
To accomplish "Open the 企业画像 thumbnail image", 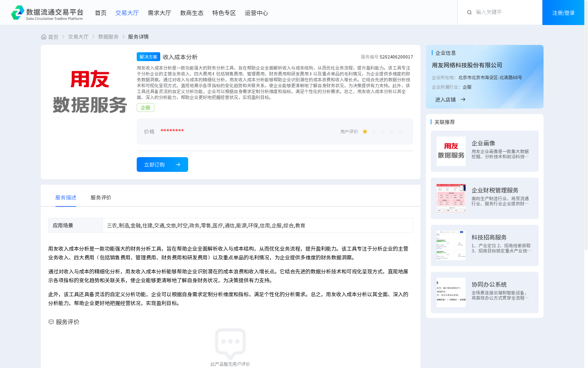I will pyautogui.click(x=451, y=151).
